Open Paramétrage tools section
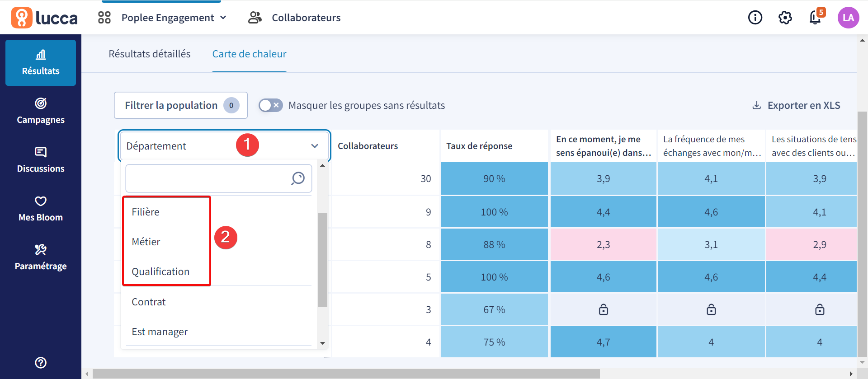Image resolution: width=868 pixels, height=379 pixels. 41,258
